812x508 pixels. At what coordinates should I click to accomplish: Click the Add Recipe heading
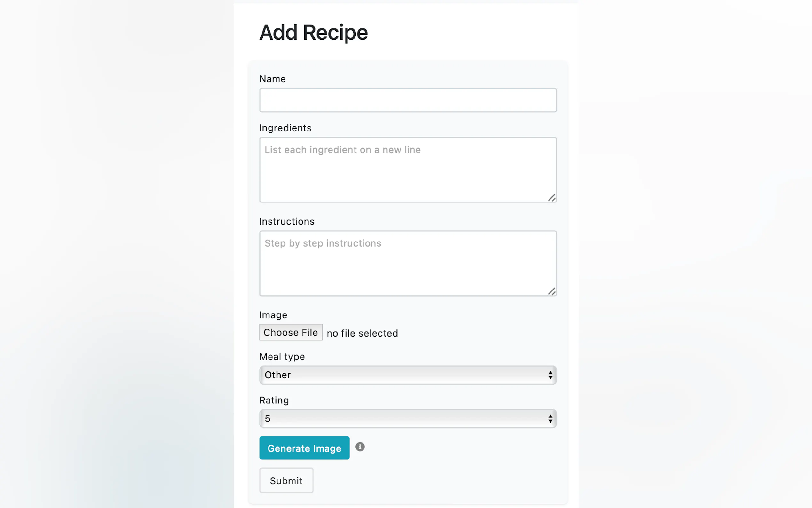(314, 33)
